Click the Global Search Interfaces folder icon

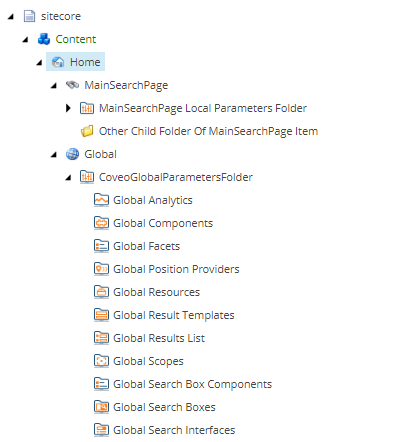(101, 430)
